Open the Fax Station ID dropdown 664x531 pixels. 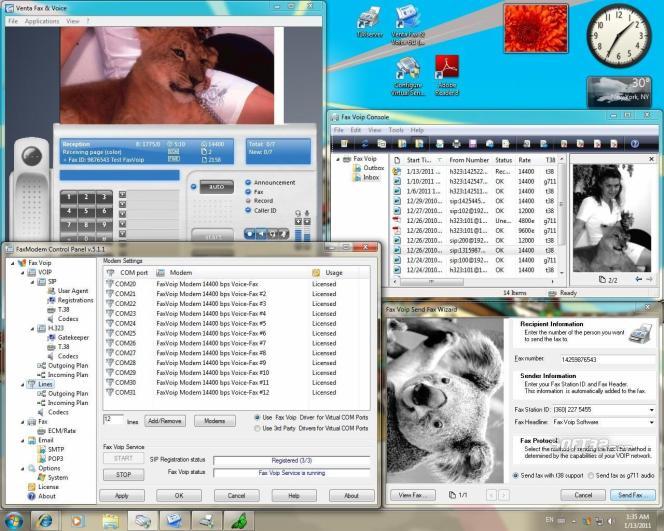651,410
